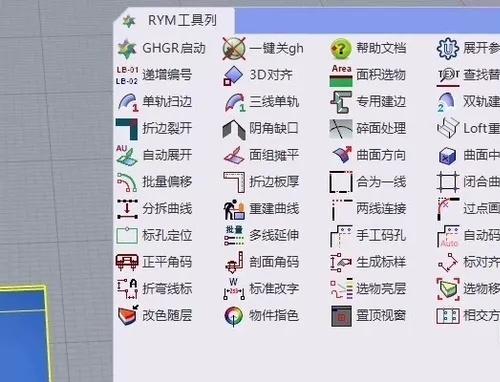The height and width of the screenshot is (382, 500).
Task: Click the 两线连接 connect icon
Action: tap(341, 210)
